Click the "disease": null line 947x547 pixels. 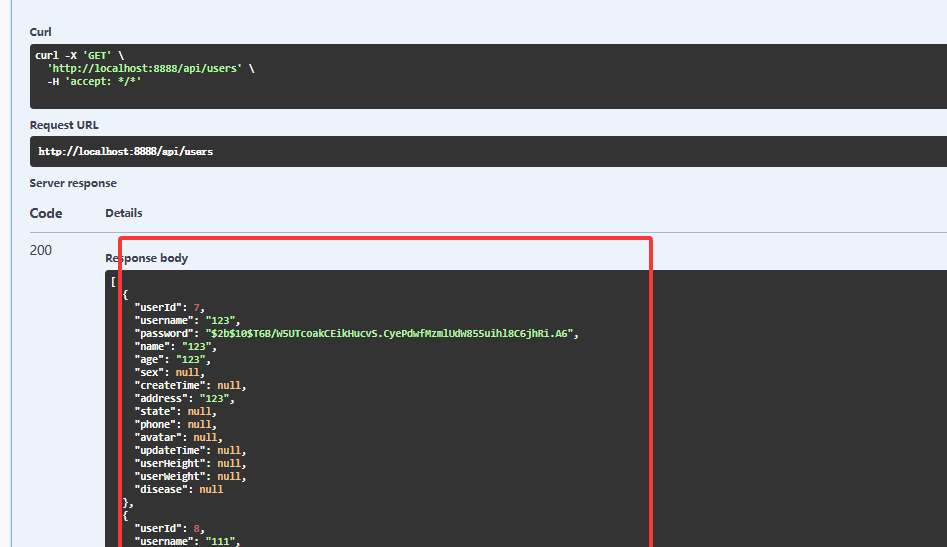pos(178,489)
